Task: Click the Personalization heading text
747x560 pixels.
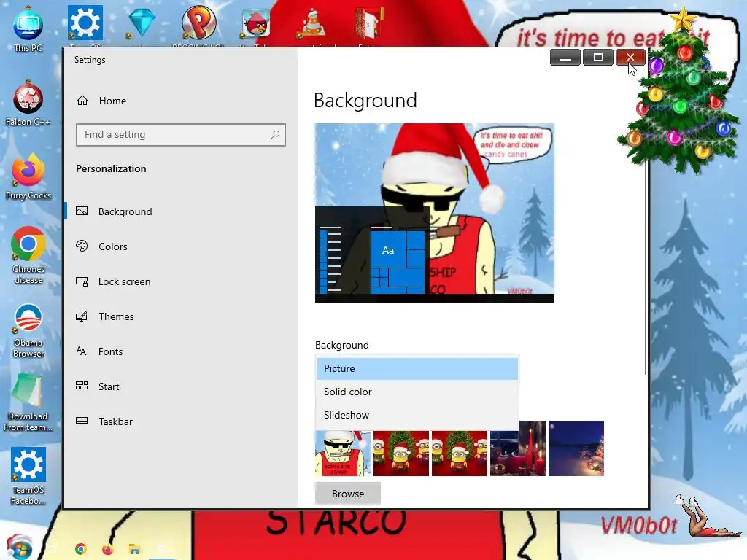Action: (111, 168)
